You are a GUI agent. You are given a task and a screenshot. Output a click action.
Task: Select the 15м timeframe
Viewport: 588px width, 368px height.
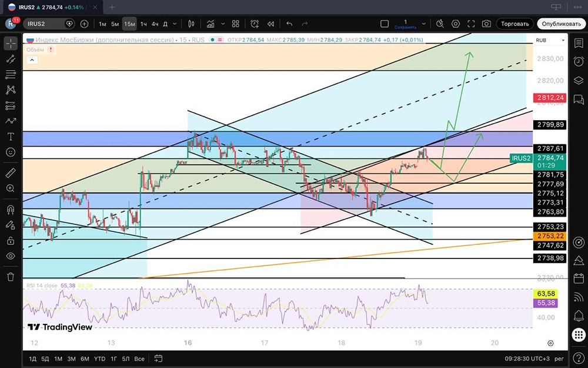pyautogui.click(x=129, y=24)
